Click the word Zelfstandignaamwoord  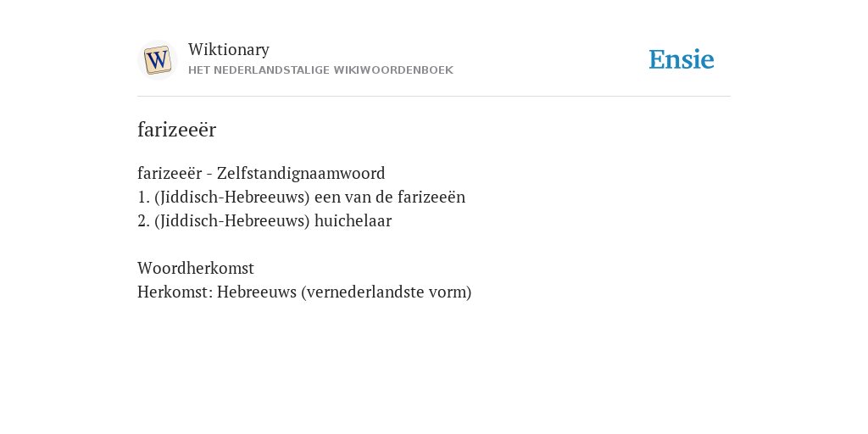tap(301, 173)
